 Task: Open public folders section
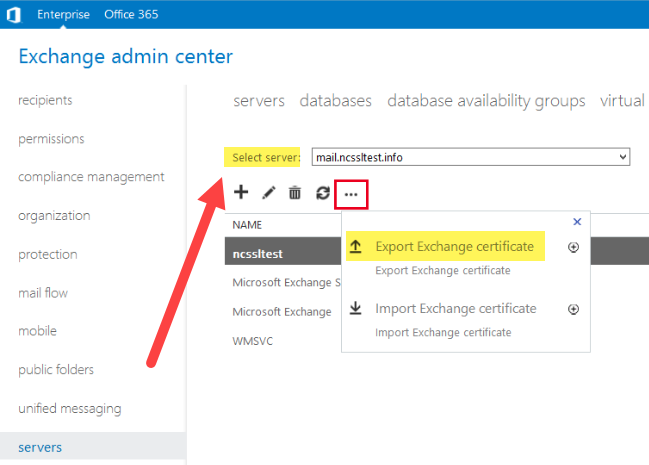(56, 369)
